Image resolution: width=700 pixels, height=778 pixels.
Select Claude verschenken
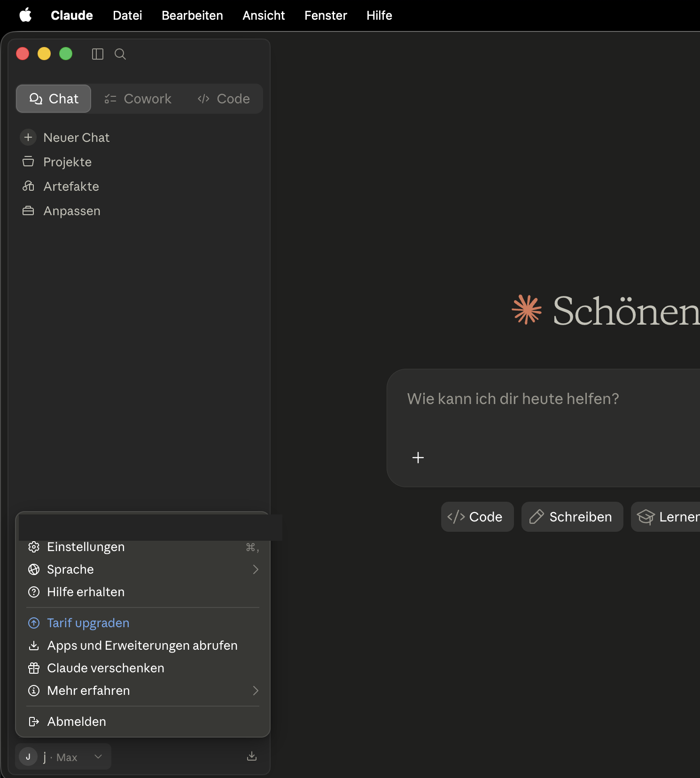pos(143,668)
